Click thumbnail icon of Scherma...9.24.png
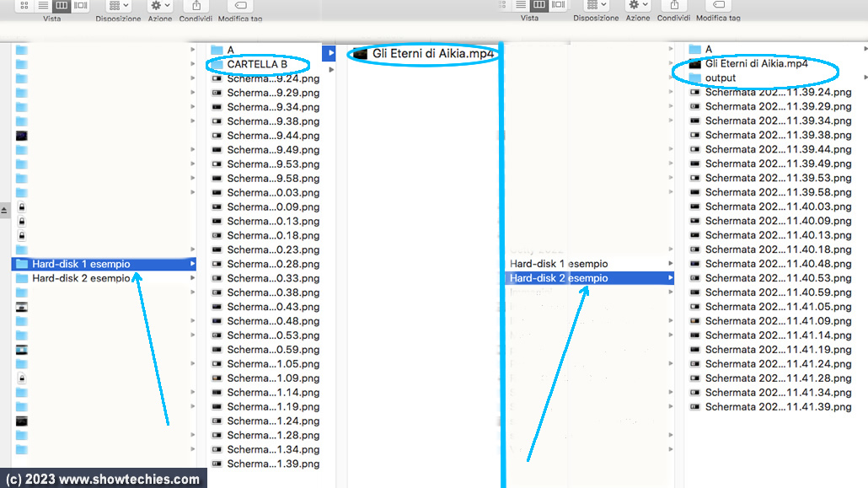868x488 pixels. pos(217,78)
